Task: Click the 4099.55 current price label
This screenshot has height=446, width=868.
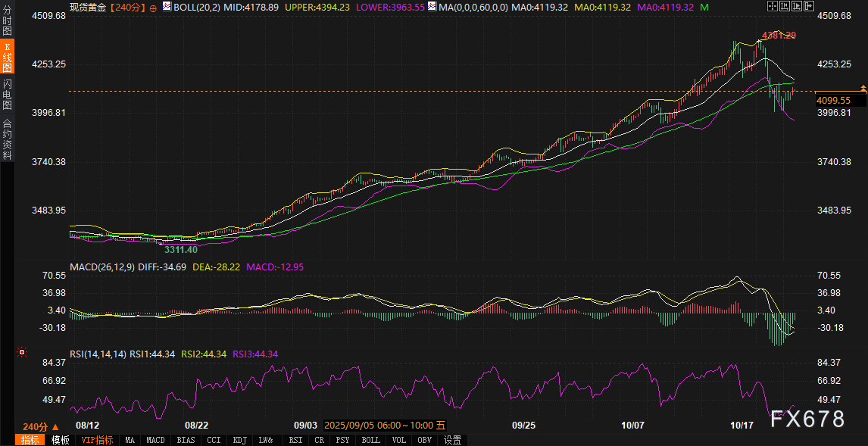Action: (x=833, y=100)
